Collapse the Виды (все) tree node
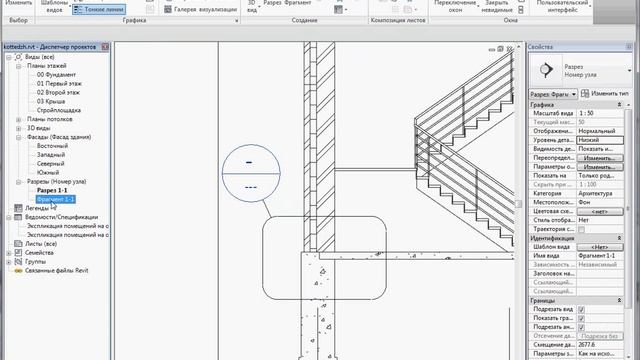Viewport: 640px width, 360px height. click(9, 57)
